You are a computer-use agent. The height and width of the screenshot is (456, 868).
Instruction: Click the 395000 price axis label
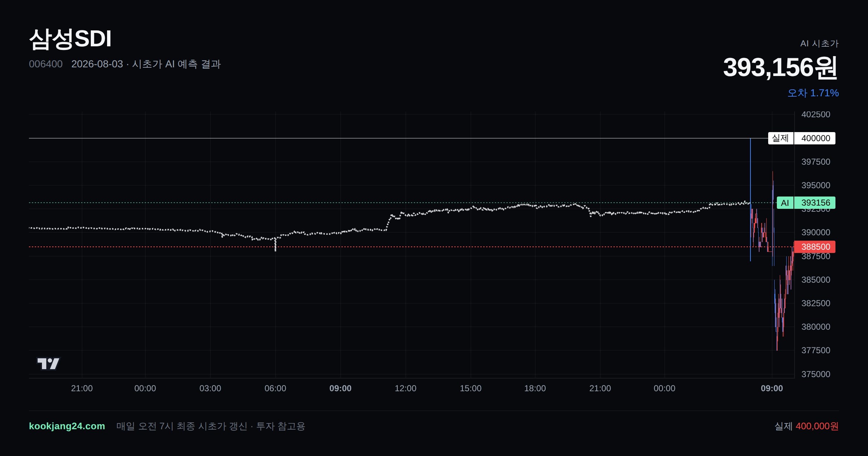816,185
